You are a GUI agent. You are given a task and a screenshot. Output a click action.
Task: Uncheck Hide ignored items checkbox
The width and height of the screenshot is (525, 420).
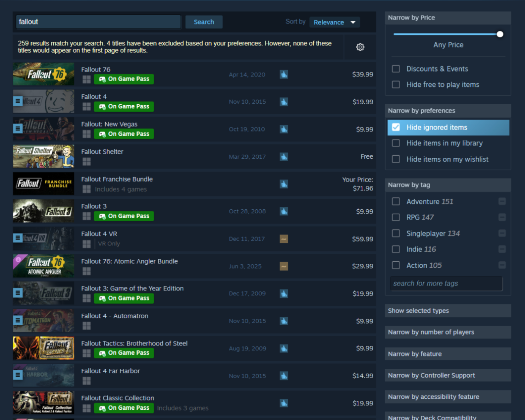click(x=396, y=127)
